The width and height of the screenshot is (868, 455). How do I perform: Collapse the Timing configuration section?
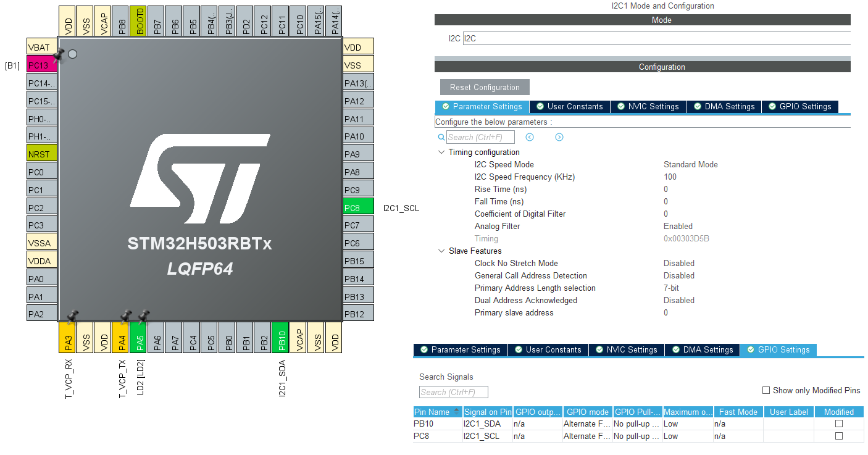[x=441, y=152]
